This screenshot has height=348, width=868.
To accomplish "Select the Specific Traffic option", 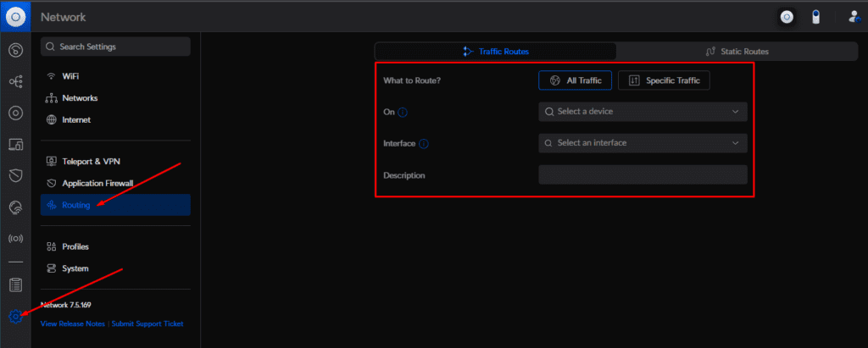I will click(664, 80).
